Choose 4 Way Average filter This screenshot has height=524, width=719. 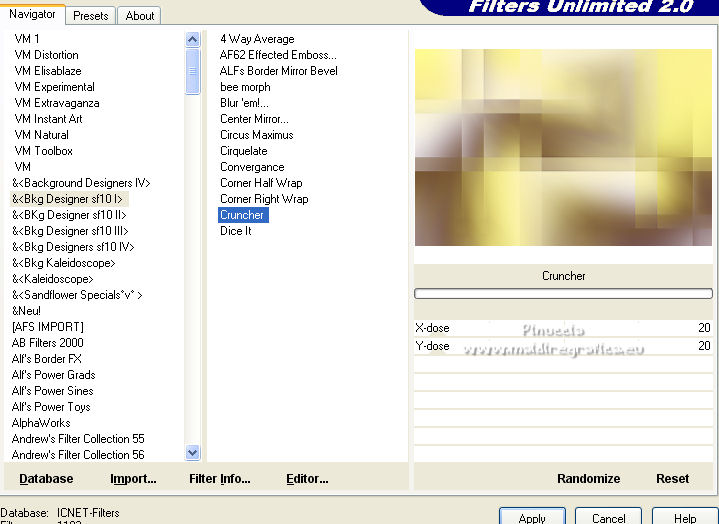click(x=257, y=39)
